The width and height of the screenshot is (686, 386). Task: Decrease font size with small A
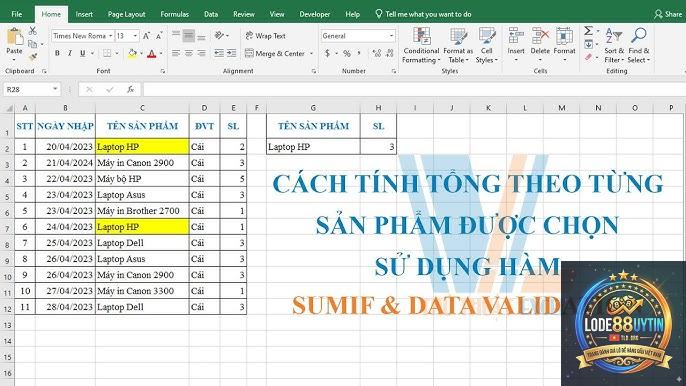point(159,36)
